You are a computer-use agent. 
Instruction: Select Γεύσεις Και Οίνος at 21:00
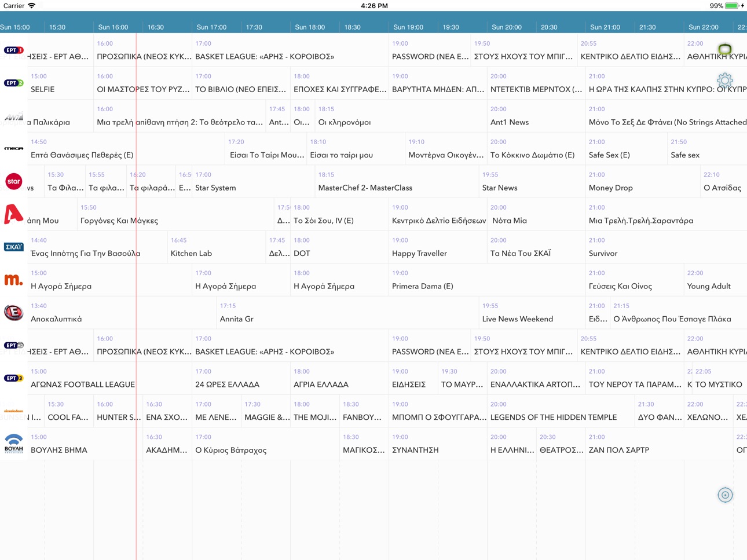(x=635, y=280)
